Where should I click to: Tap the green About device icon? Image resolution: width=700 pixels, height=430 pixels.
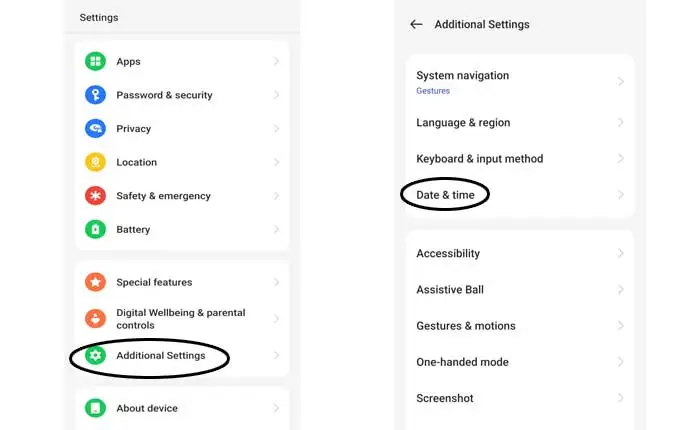pos(96,408)
